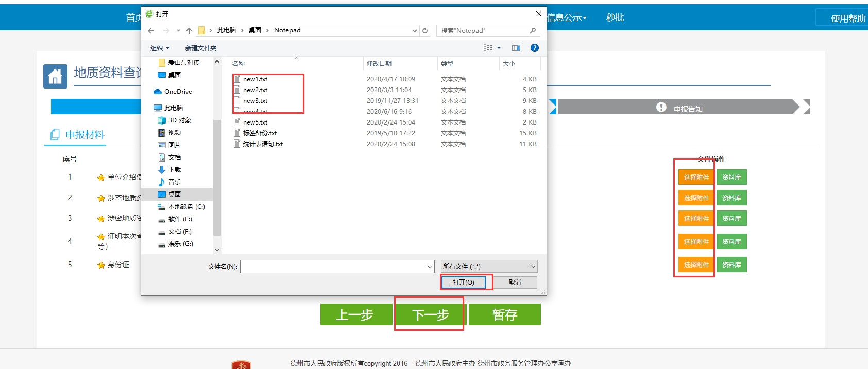Viewport: 868px width, 369px height.
Task: Click the green 下一步 button
Action: click(430, 314)
